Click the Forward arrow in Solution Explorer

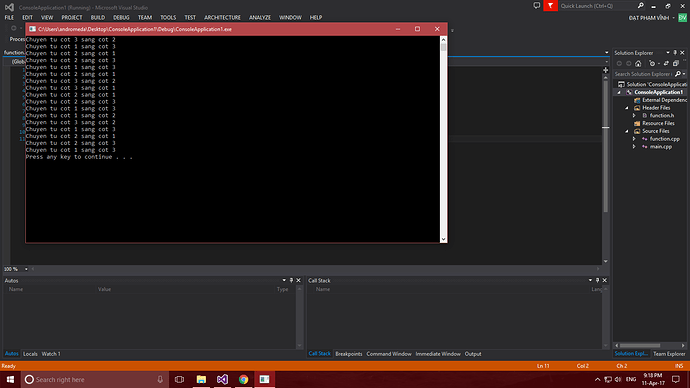tap(628, 63)
